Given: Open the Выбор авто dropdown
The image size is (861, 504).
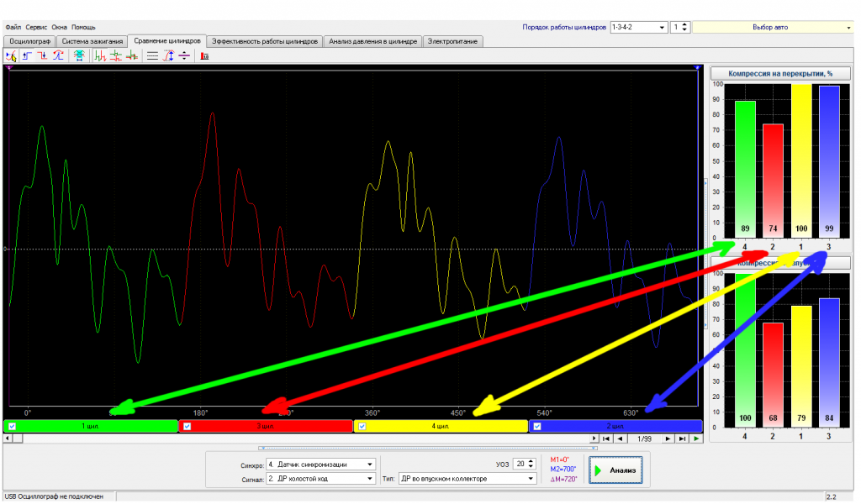Looking at the screenshot, I should point(848,28).
